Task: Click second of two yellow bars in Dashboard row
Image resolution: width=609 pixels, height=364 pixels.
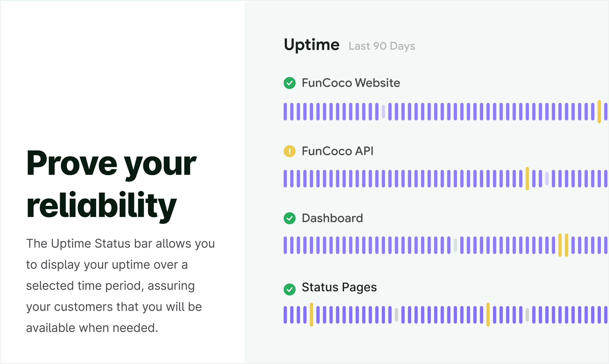Action: click(x=567, y=245)
